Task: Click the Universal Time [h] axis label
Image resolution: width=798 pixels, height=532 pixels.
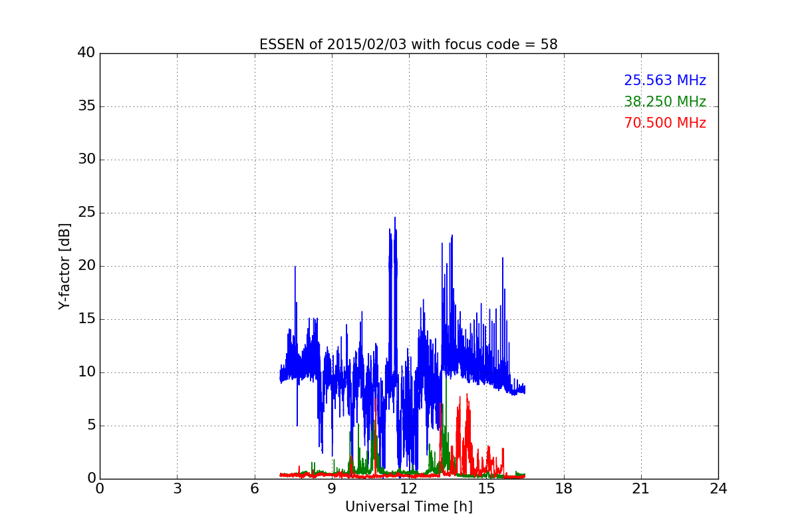Action: (x=408, y=507)
